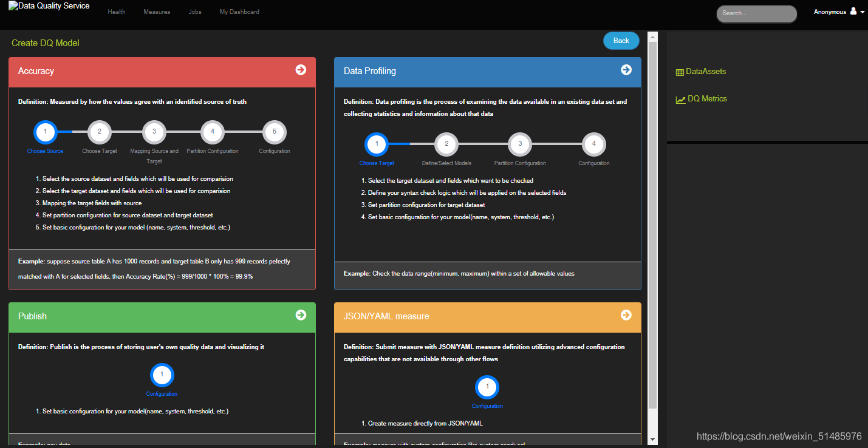Screen dimensions: 868x448
Task: Open the Health menu
Action: coord(117,12)
